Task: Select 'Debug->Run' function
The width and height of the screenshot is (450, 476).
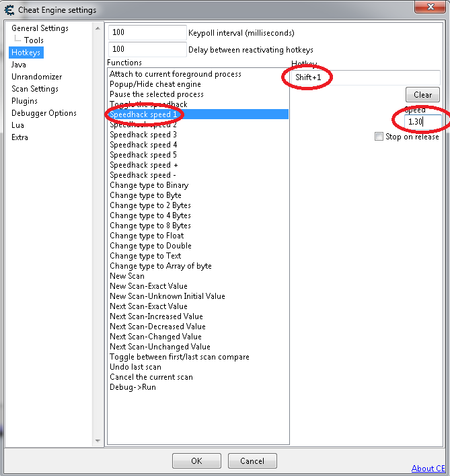Action: (198, 387)
